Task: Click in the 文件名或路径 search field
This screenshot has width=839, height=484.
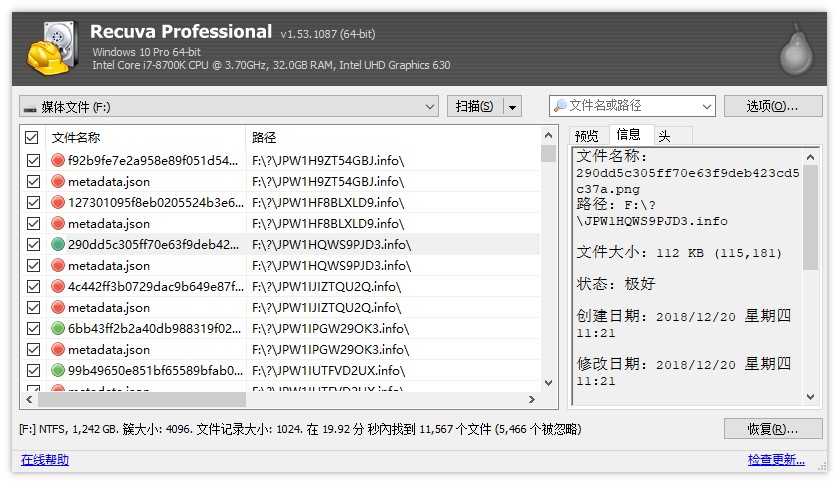Action: 633,105
